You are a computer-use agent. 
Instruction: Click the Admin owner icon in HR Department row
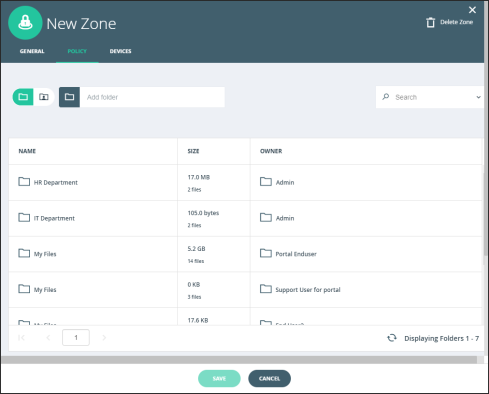[x=266, y=182]
